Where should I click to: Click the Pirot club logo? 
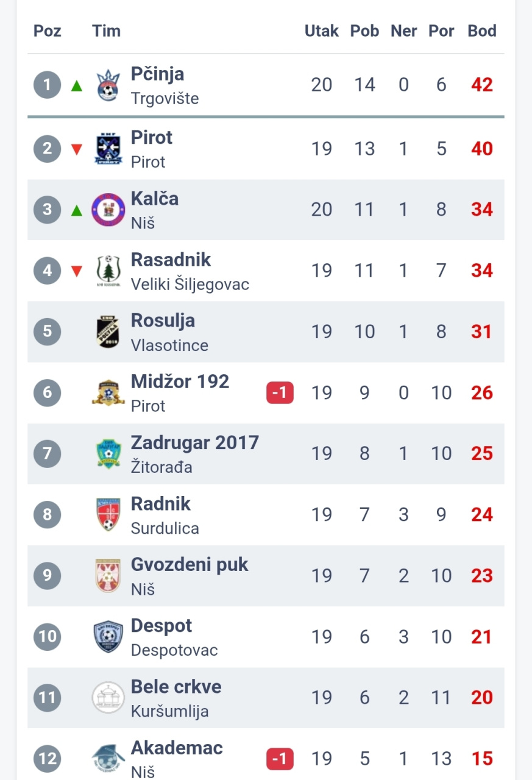[108, 149]
